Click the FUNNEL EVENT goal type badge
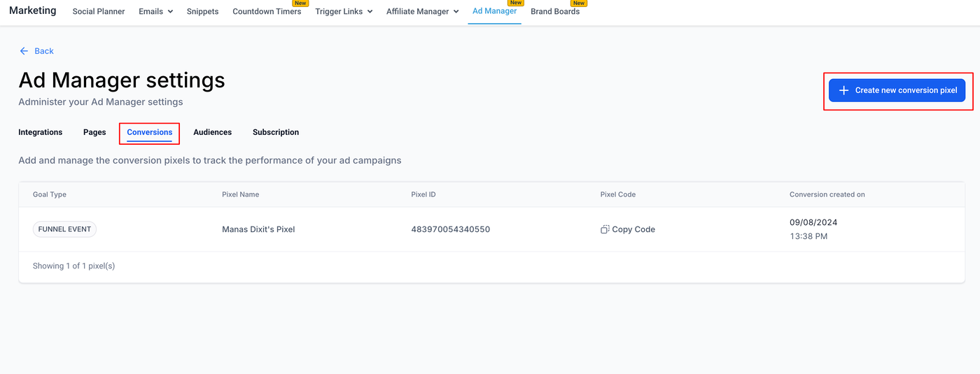This screenshot has width=980, height=374. pos(64,229)
